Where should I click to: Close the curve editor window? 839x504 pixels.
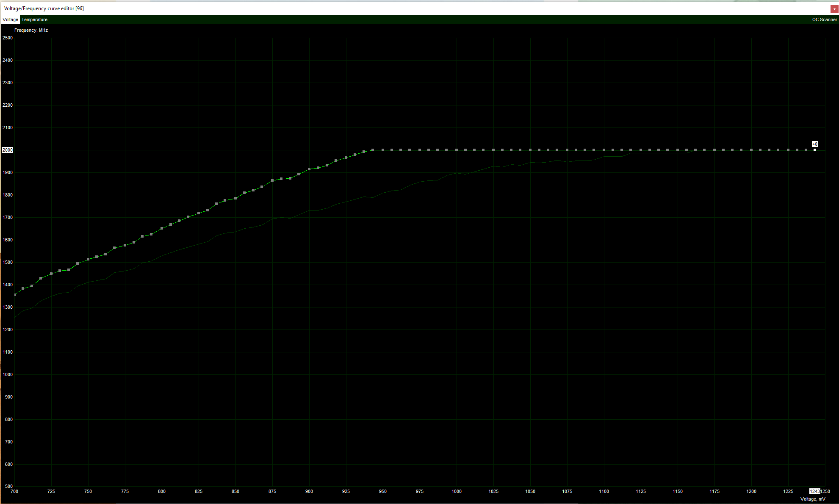pos(834,9)
